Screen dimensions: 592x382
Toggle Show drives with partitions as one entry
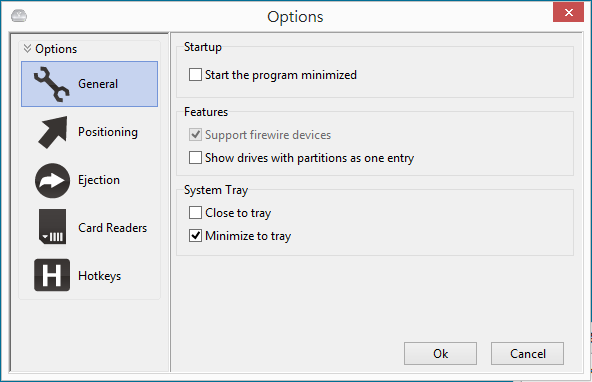195,157
